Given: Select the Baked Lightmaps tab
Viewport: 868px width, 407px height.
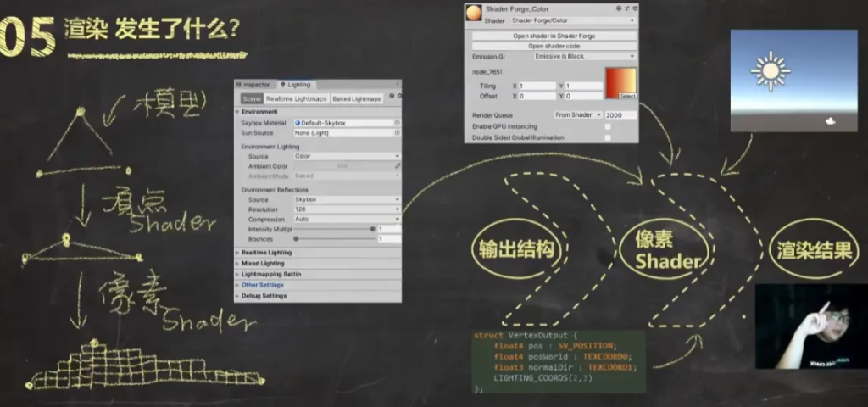Looking at the screenshot, I should tap(356, 99).
